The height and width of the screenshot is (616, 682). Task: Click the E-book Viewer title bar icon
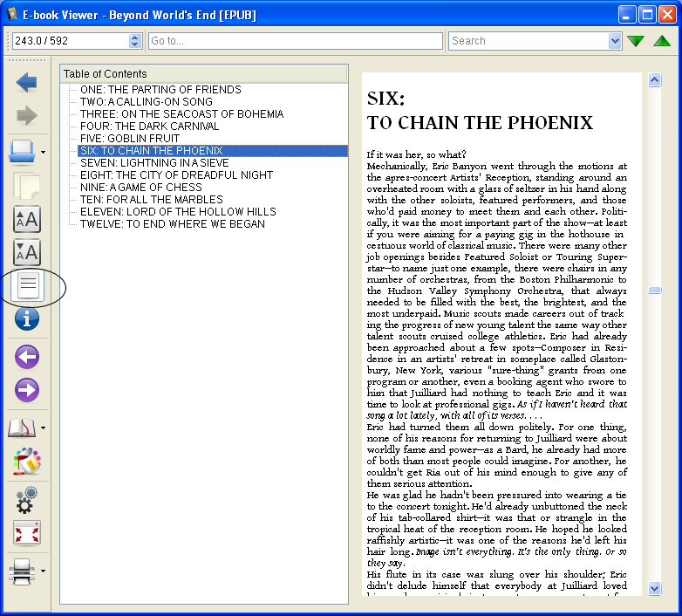(12, 14)
